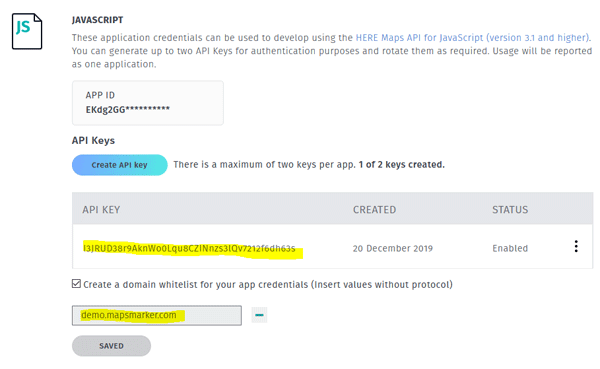Remove domain with the minus icon
600x369 pixels.
(259, 315)
